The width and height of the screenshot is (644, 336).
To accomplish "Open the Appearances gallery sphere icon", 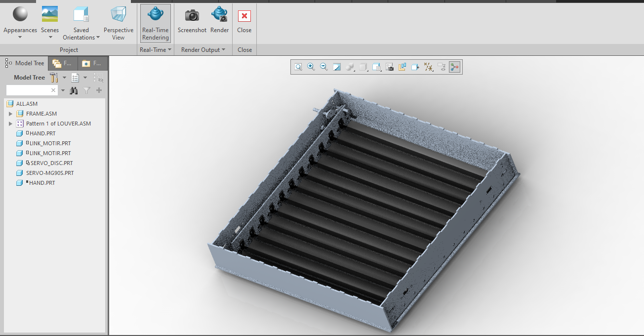I will click(x=20, y=14).
